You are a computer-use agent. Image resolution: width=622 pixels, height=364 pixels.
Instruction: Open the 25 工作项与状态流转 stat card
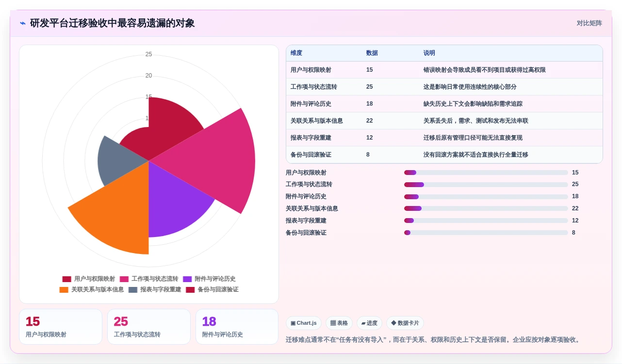click(149, 327)
